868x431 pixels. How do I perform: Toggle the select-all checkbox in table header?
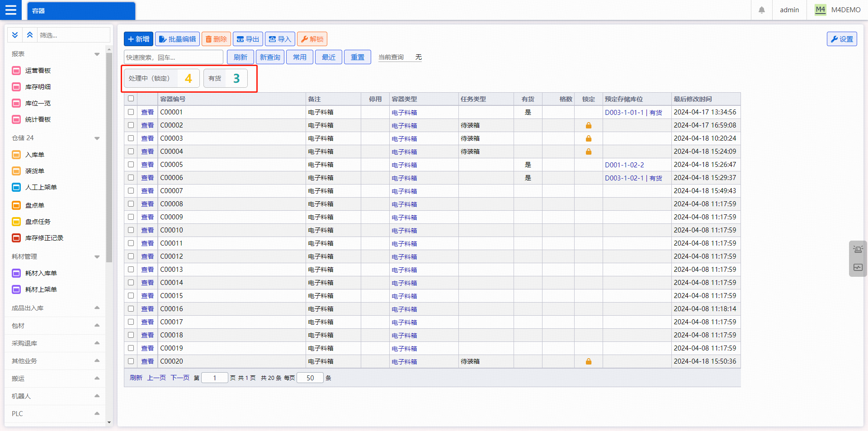click(x=131, y=99)
